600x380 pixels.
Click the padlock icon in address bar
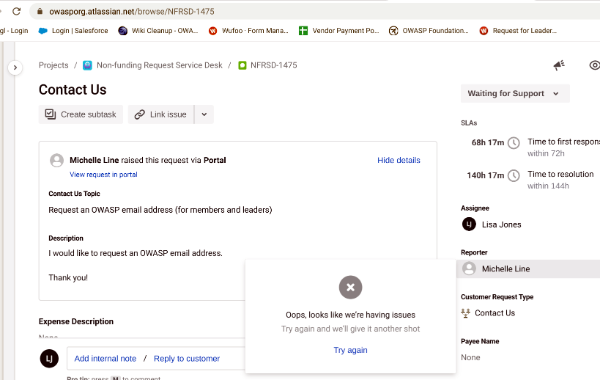click(x=40, y=11)
